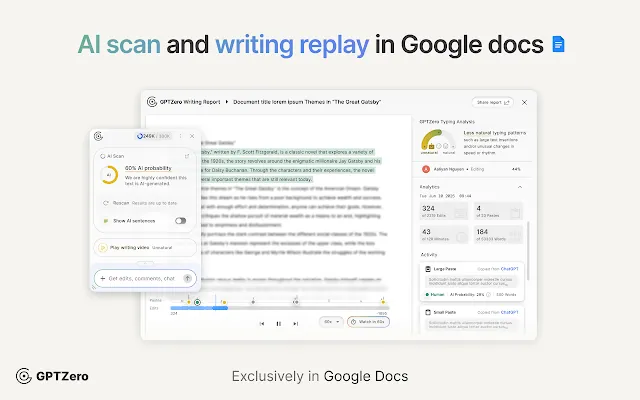Viewport: 640px width, 400px height.
Task: Pause the writing replay
Action: [x=279, y=324]
